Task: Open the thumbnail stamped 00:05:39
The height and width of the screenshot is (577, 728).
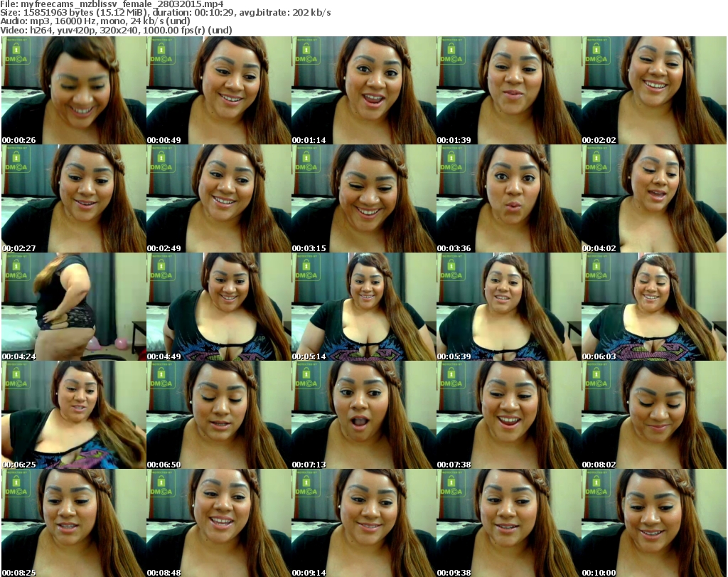Action: point(509,307)
